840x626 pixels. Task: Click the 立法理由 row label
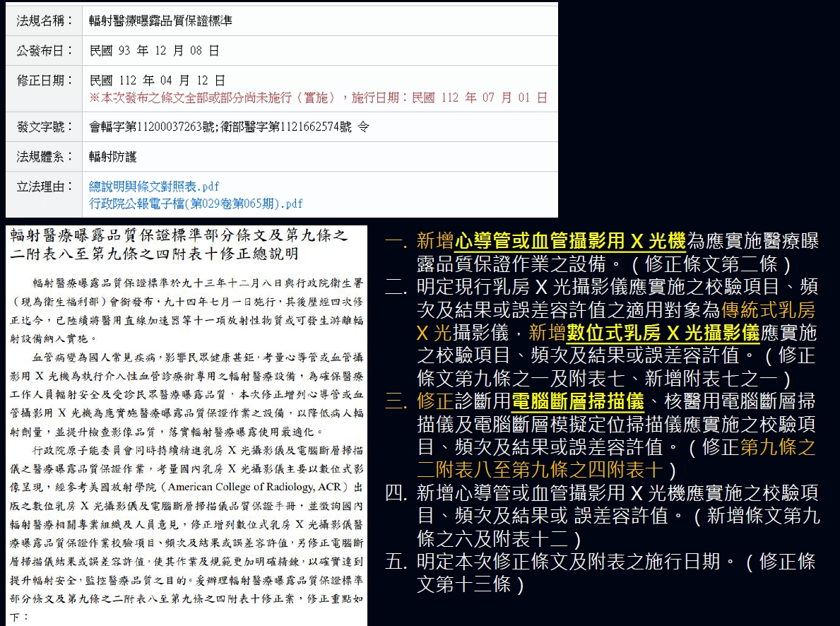click(45, 187)
